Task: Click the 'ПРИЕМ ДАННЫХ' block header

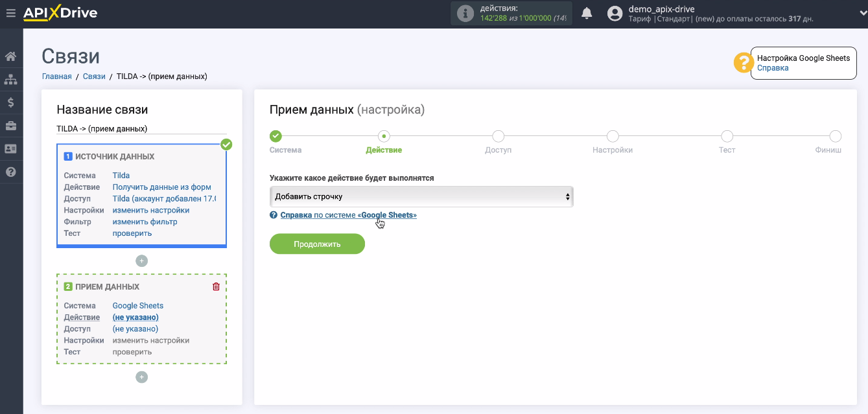Action: coord(108,287)
